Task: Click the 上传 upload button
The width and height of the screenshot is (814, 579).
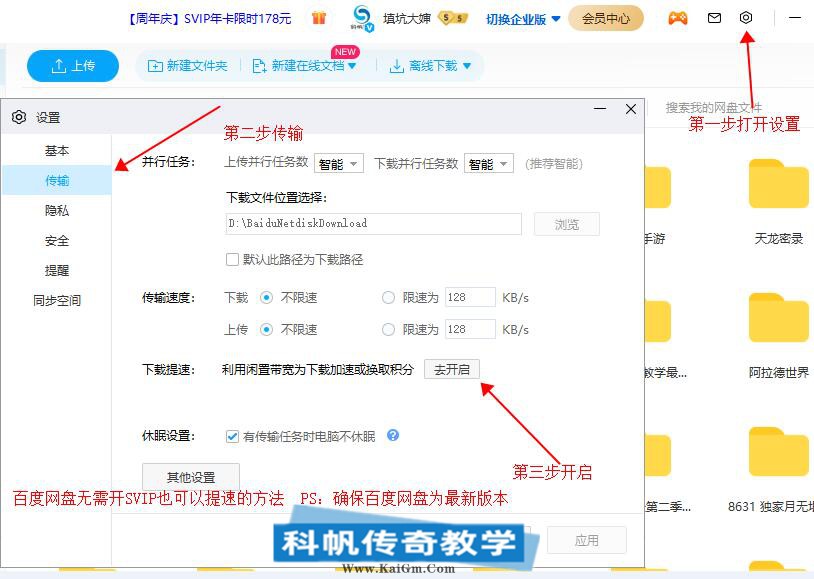Action: [x=73, y=66]
